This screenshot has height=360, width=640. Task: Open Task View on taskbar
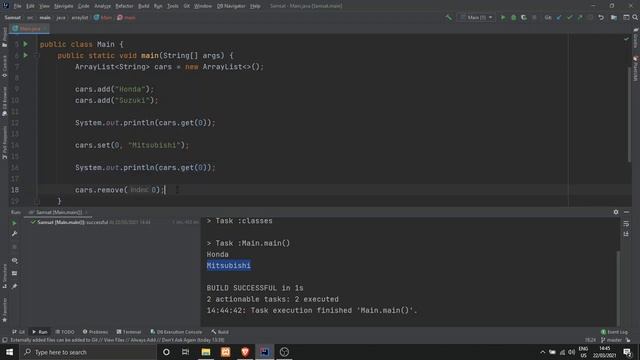click(185, 352)
